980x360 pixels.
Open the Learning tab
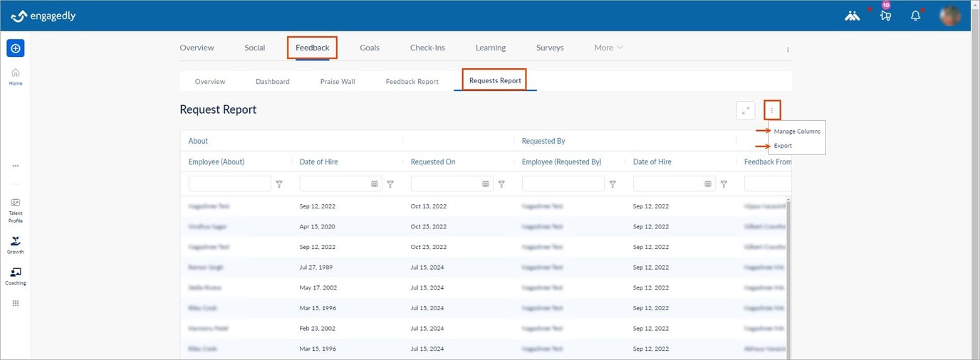pos(491,48)
